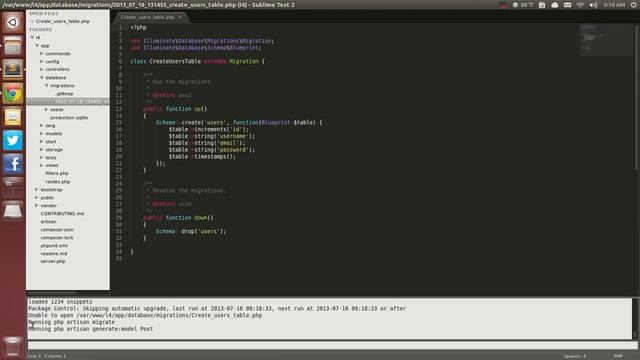Expand the config folder

[x=42, y=61]
